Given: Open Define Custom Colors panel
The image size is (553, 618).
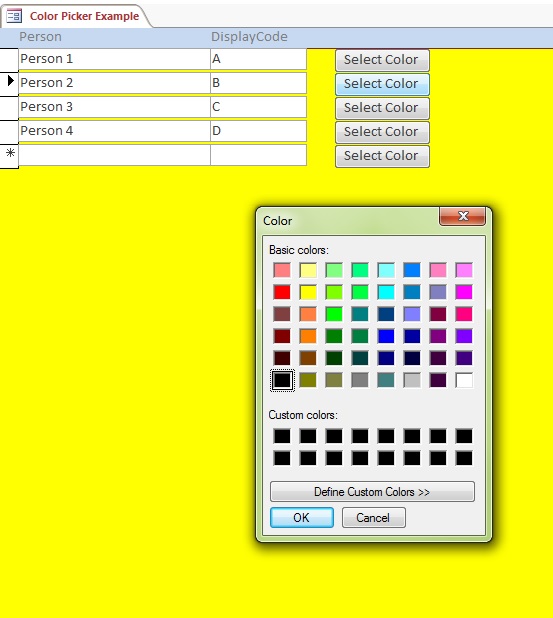Looking at the screenshot, I should click(x=372, y=491).
